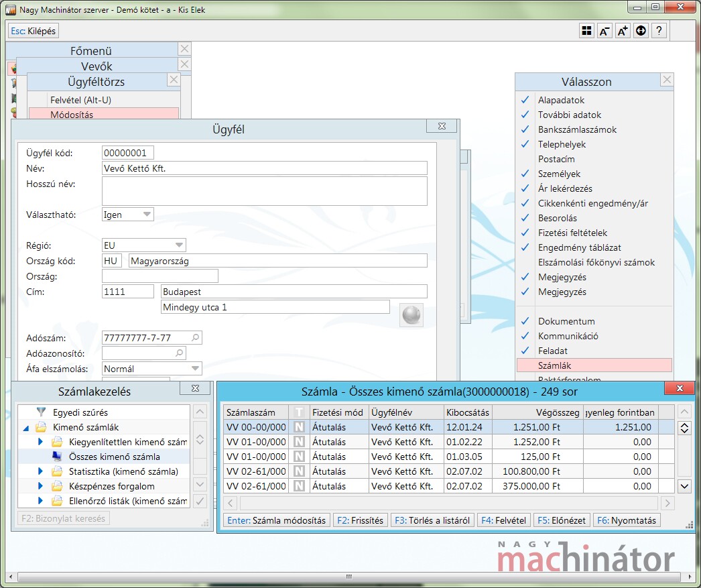Click the folder icon of Készpénzes forgalom

(57, 485)
